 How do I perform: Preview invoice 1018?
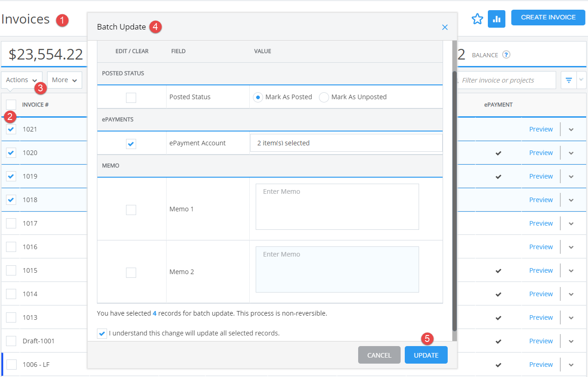pyautogui.click(x=541, y=200)
